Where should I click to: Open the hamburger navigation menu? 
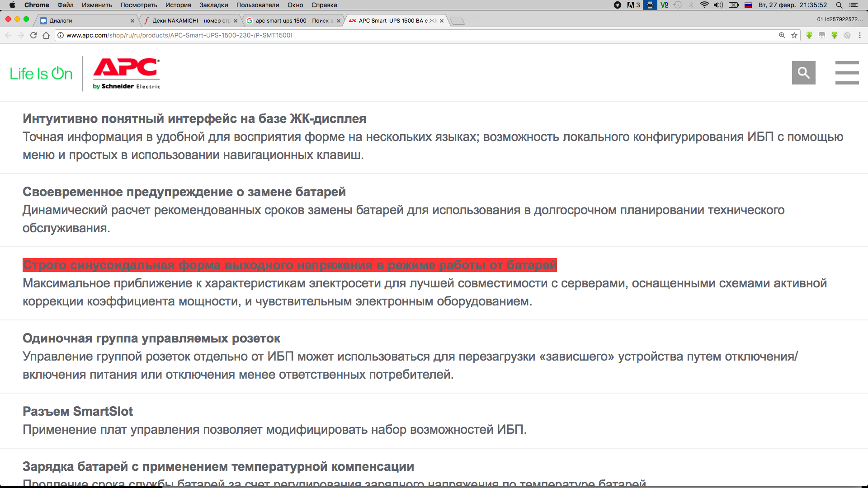(x=847, y=73)
